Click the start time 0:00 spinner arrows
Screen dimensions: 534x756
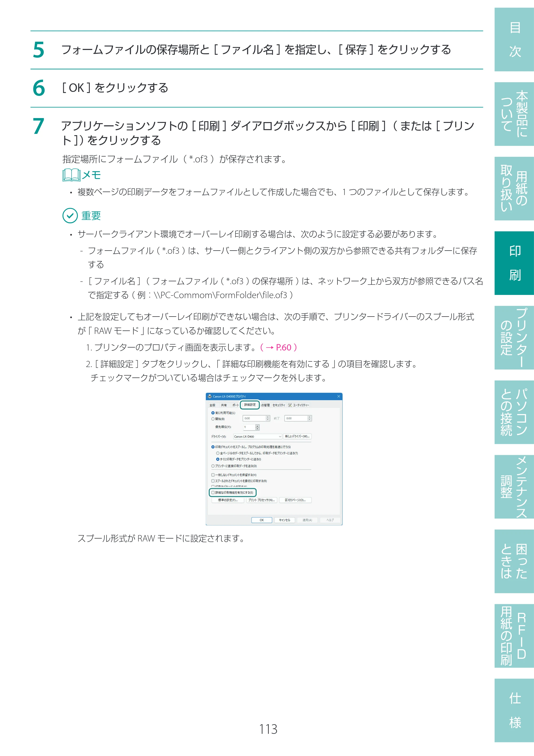pyautogui.click(x=268, y=418)
